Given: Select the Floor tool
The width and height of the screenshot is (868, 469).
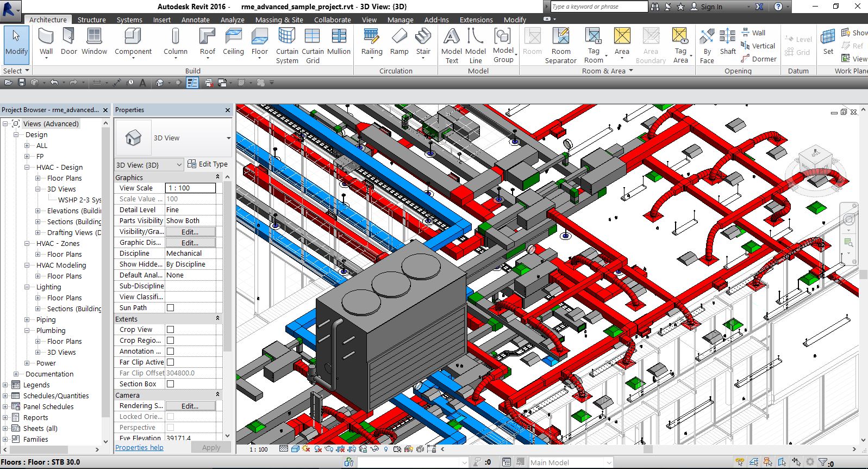Looking at the screenshot, I should click(259, 42).
